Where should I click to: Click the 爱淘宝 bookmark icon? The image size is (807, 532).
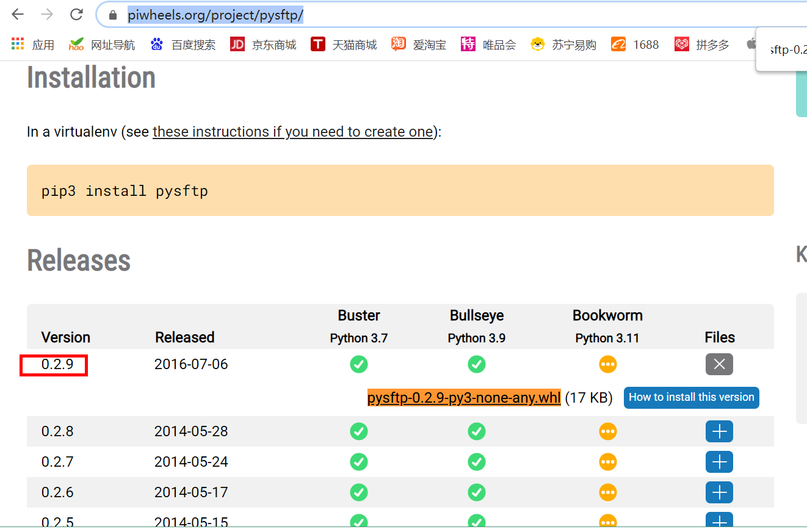point(399,44)
